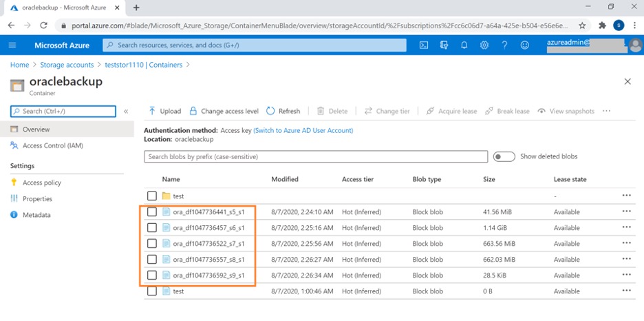
Task: Click Refresh in the container toolbar
Action: pyautogui.click(x=283, y=111)
